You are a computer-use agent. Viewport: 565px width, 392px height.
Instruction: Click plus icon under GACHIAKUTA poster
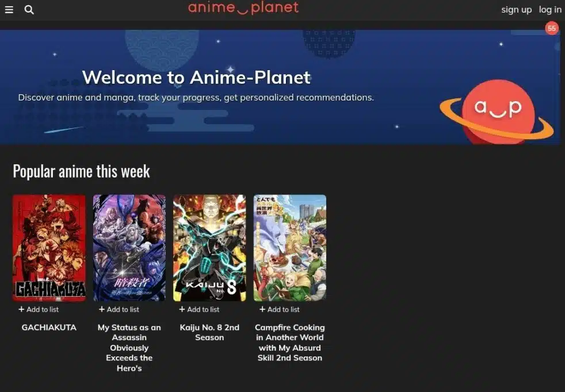[x=21, y=309]
